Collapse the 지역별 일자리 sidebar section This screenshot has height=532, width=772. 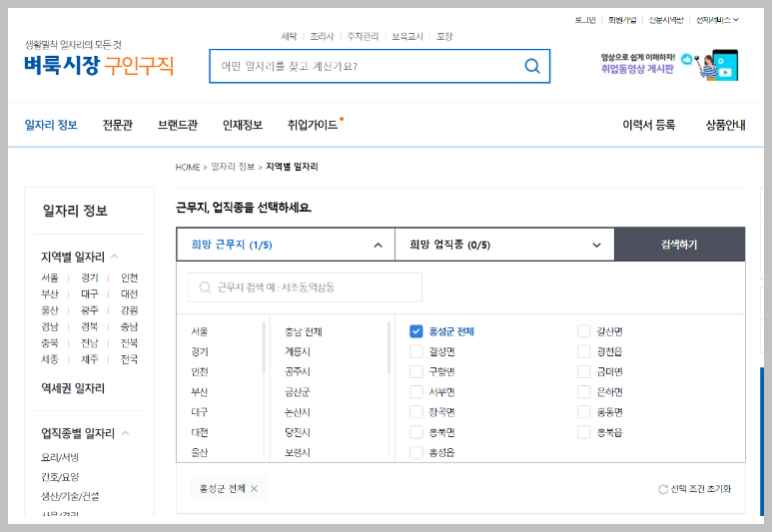point(115,257)
